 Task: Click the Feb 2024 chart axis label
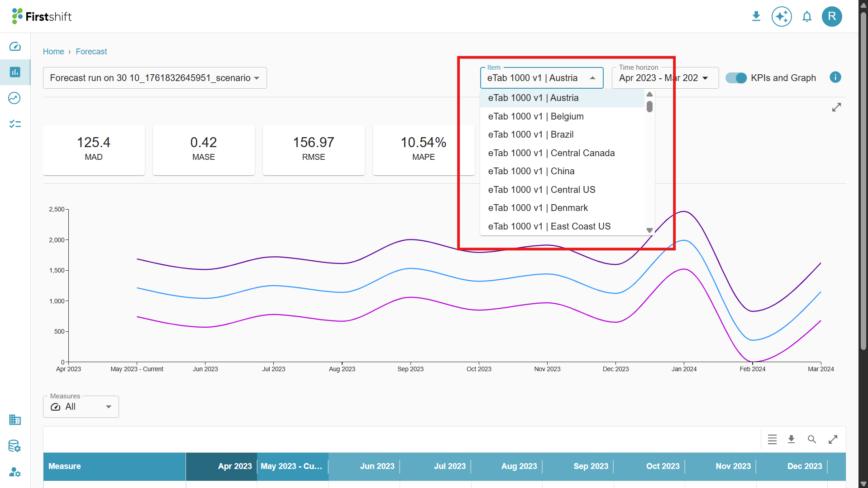point(753,369)
